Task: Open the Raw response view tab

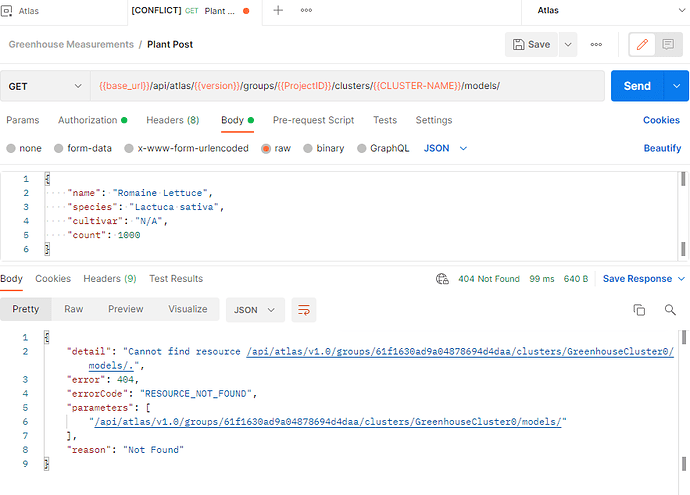Action: click(x=74, y=310)
